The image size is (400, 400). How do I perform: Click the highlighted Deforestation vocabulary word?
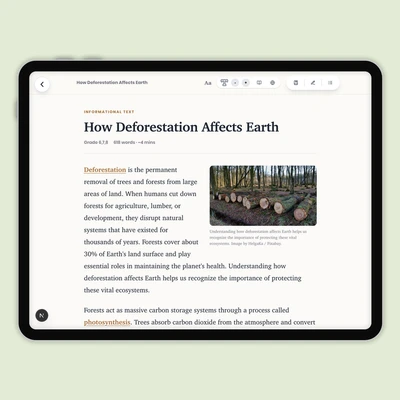pyautogui.click(x=105, y=170)
